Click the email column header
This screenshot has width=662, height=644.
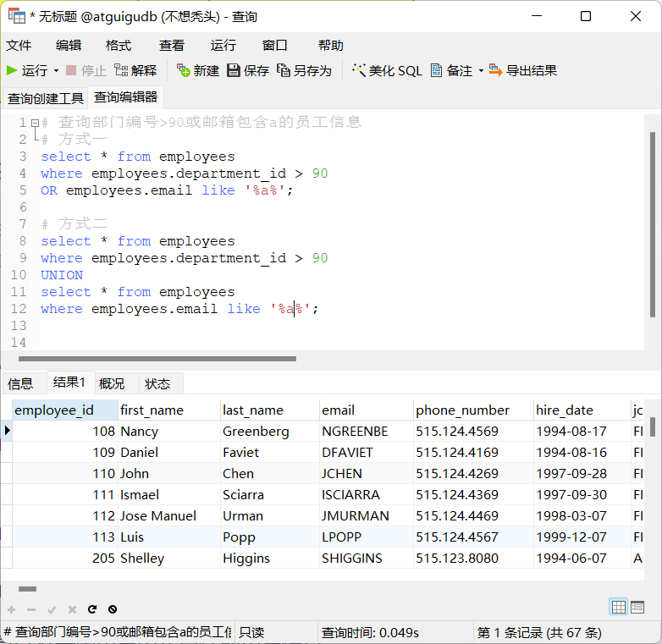point(367,410)
